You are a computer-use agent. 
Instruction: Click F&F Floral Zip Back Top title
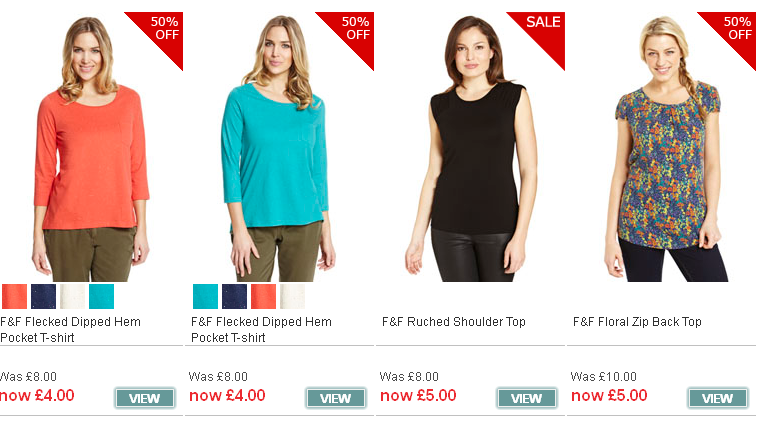(x=637, y=322)
